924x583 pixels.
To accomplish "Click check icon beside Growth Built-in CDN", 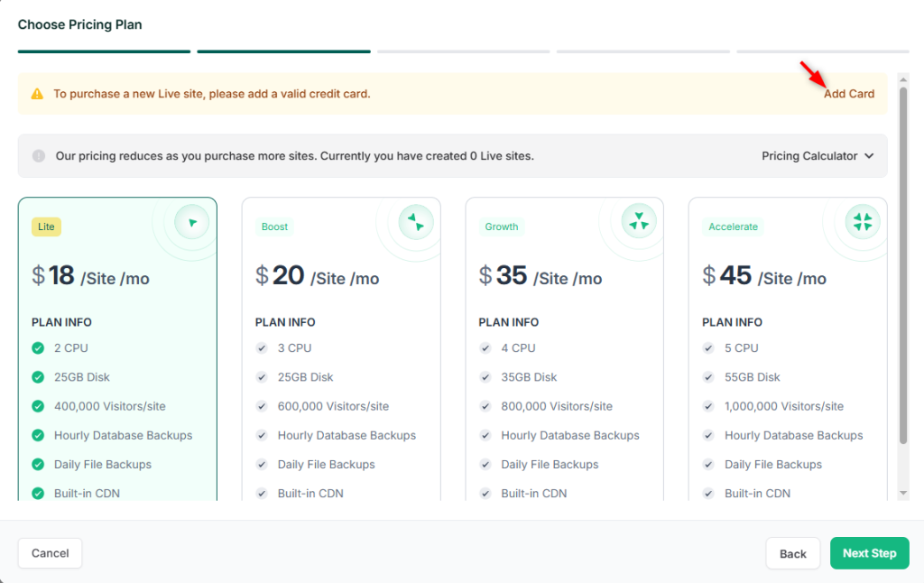I will click(485, 494).
